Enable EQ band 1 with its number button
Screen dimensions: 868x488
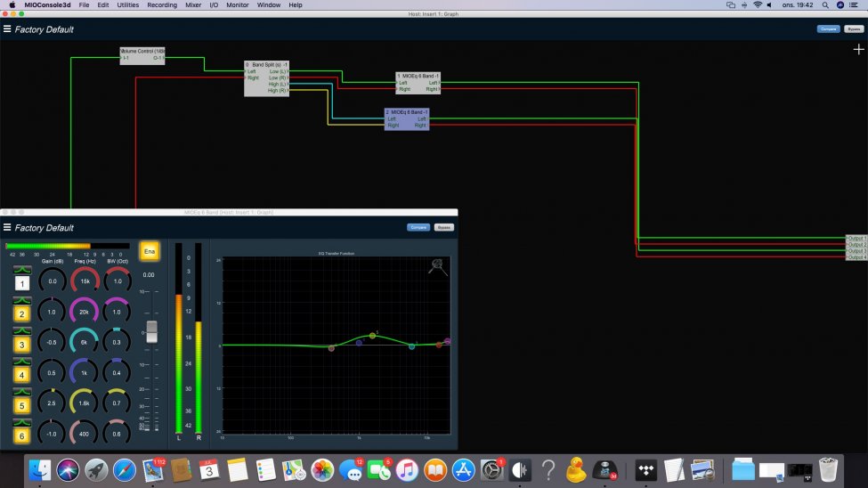click(x=22, y=283)
